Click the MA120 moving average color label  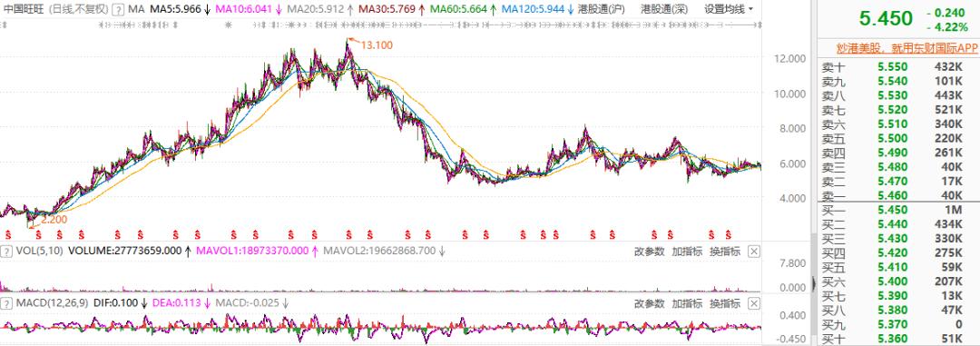[534, 9]
